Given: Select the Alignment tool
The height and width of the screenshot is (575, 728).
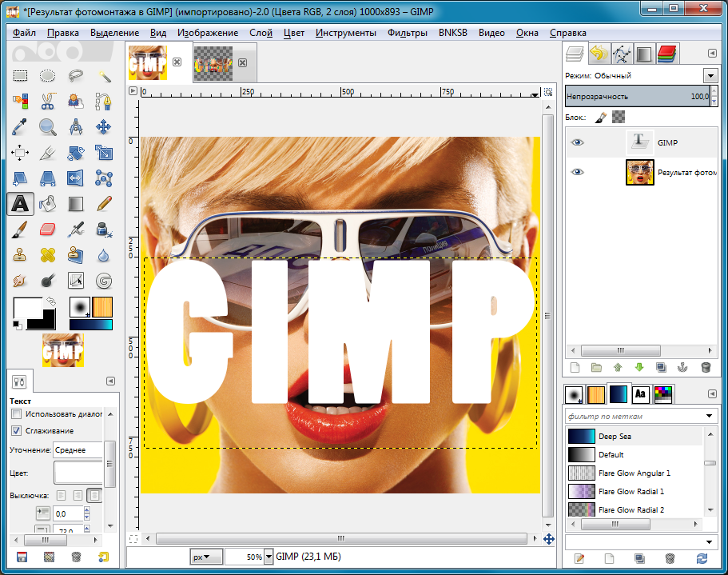Looking at the screenshot, I should (x=20, y=152).
